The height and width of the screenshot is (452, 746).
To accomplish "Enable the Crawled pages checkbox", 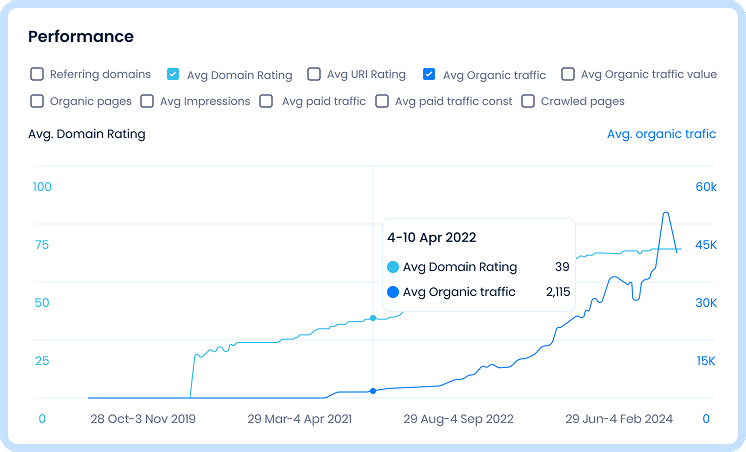I will click(x=527, y=101).
